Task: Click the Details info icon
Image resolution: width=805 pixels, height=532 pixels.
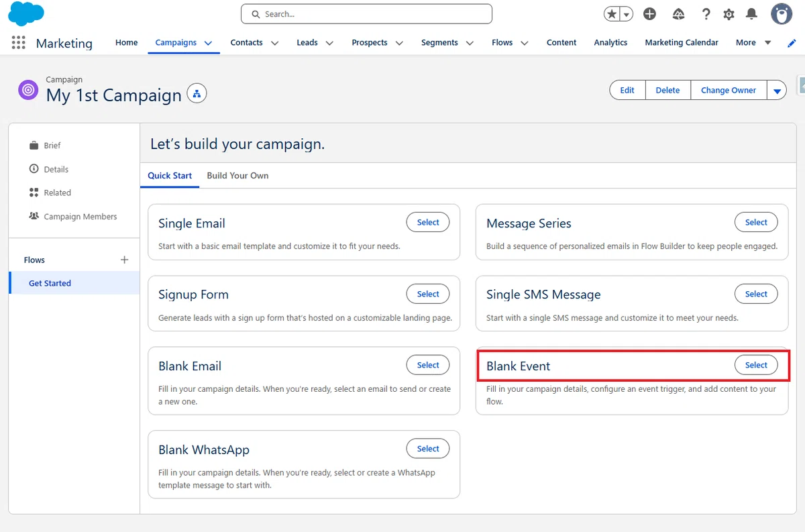Action: click(34, 169)
